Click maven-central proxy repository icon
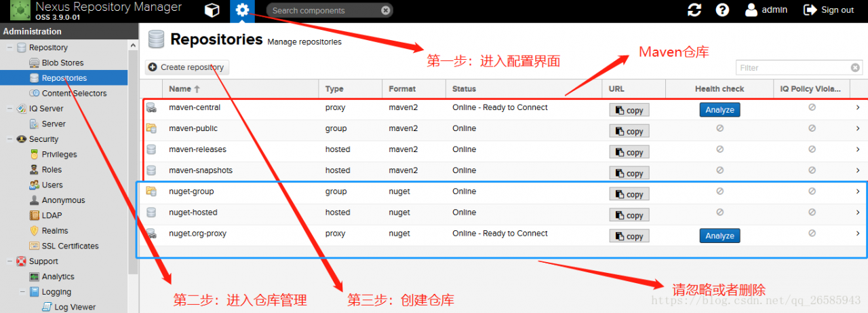 click(x=151, y=107)
